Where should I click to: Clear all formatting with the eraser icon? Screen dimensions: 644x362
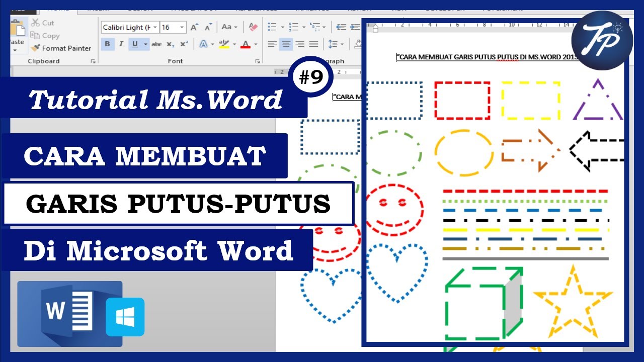[x=253, y=27]
